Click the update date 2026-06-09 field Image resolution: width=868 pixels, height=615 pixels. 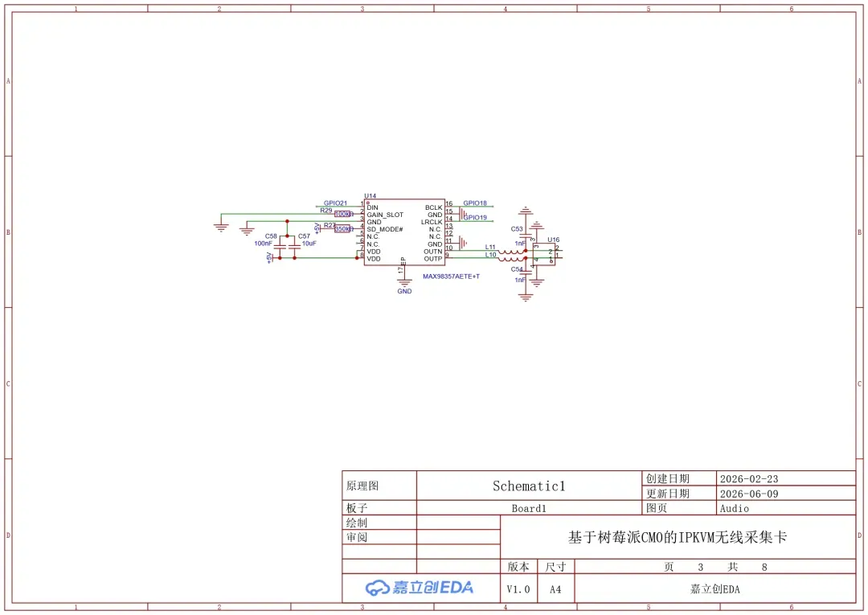pyautogui.click(x=786, y=494)
